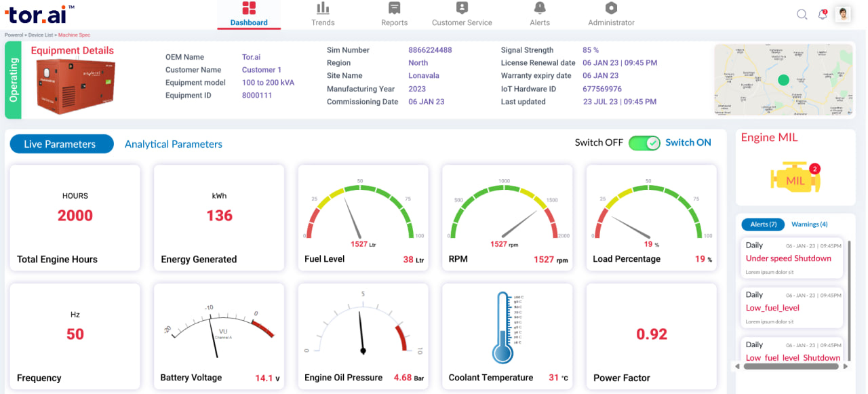This screenshot has height=394, width=868.
Task: Click the green location marker on the map
Action: click(x=783, y=80)
